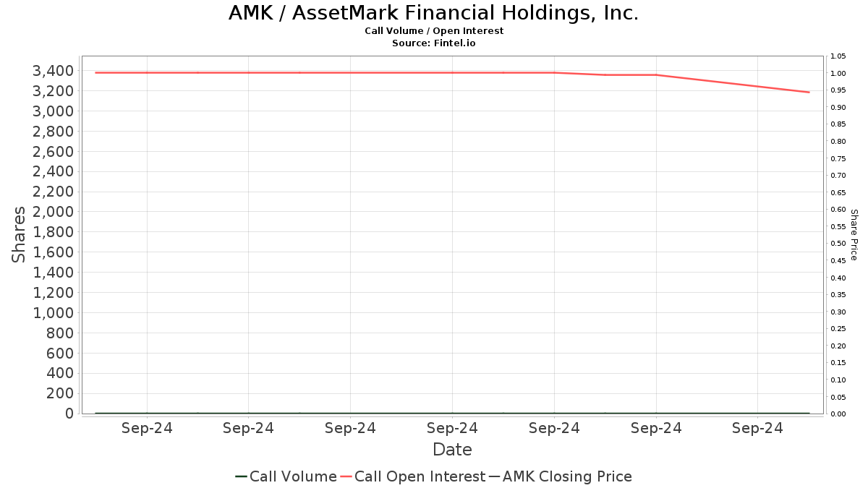
Task: Click the red Call Open Interest legend swatch
Action: point(346,476)
